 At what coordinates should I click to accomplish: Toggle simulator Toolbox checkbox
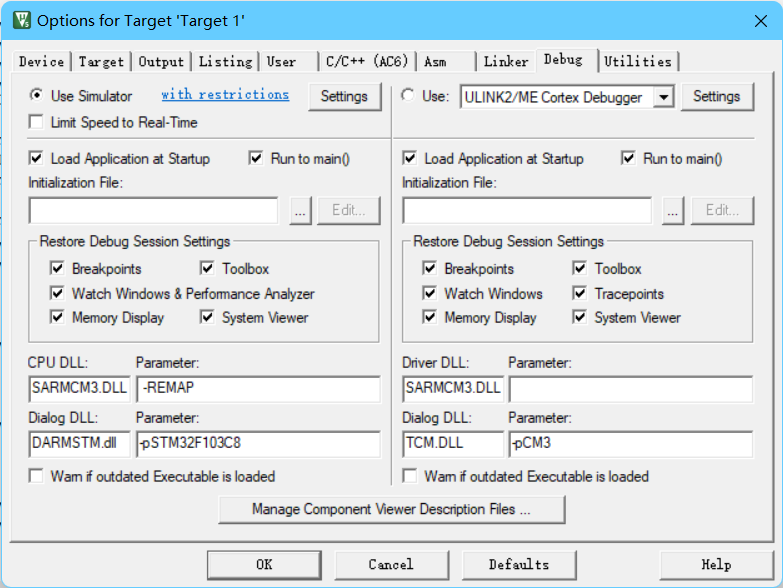pyautogui.click(x=207, y=269)
